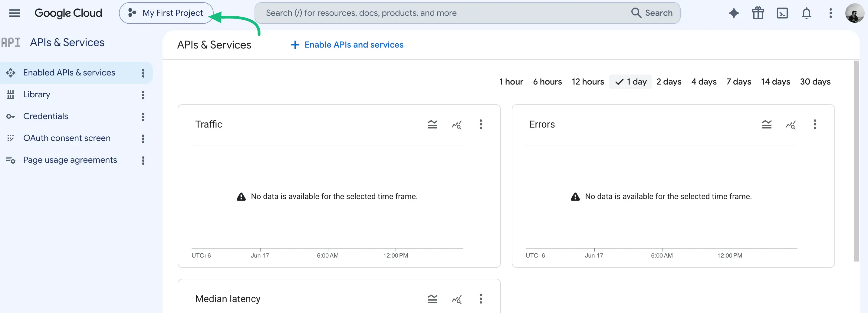Open the free trial gift icon
Screen dimensions: 868x313
pyautogui.click(x=758, y=13)
